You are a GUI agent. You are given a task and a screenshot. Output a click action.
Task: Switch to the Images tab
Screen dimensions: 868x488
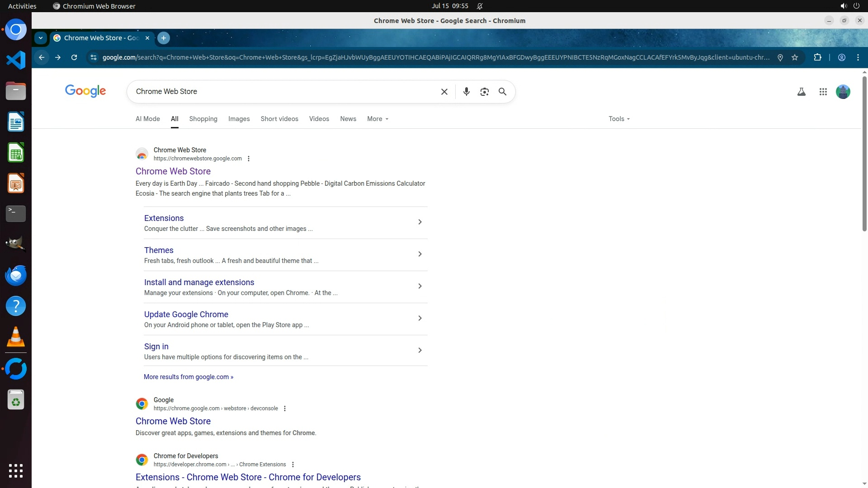pos(239,119)
